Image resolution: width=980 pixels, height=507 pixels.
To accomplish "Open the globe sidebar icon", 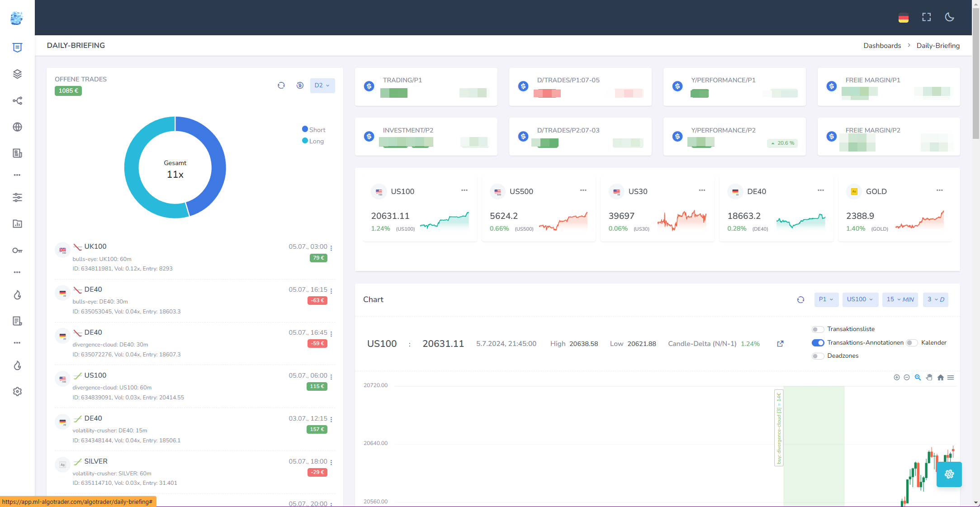I will coord(17,127).
